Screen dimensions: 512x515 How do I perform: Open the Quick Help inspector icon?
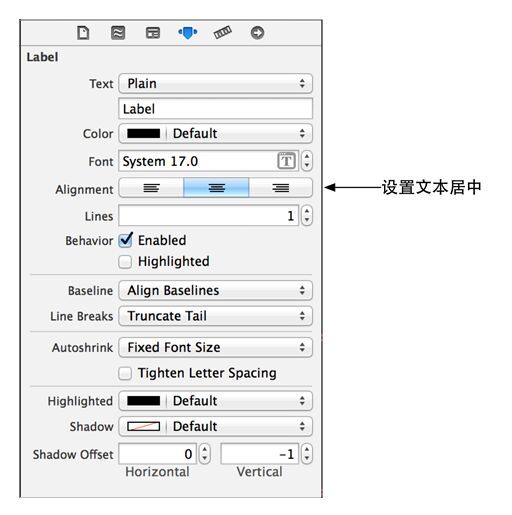(x=118, y=33)
